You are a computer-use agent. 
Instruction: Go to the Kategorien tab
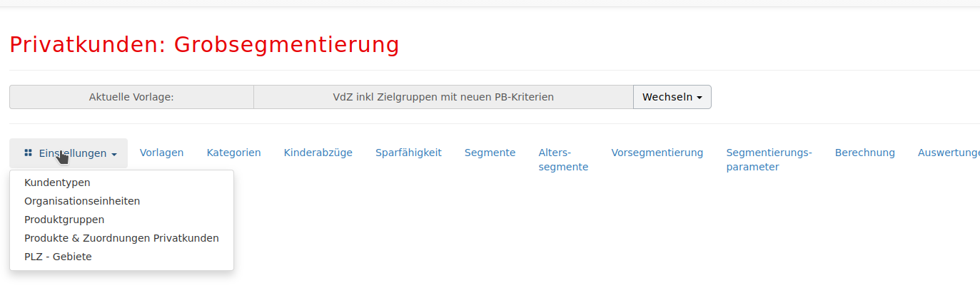click(233, 153)
